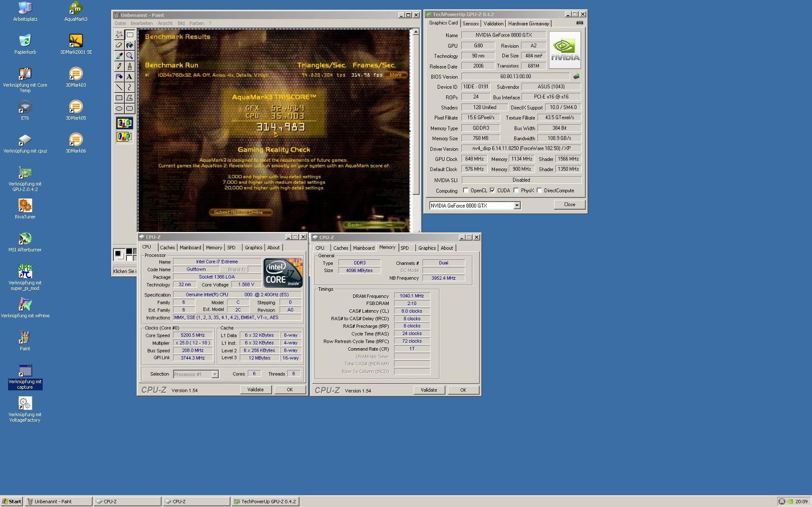Viewport: 812px width, 507px height.
Task: Open the RivaTuner desktop icon
Action: click(x=25, y=209)
